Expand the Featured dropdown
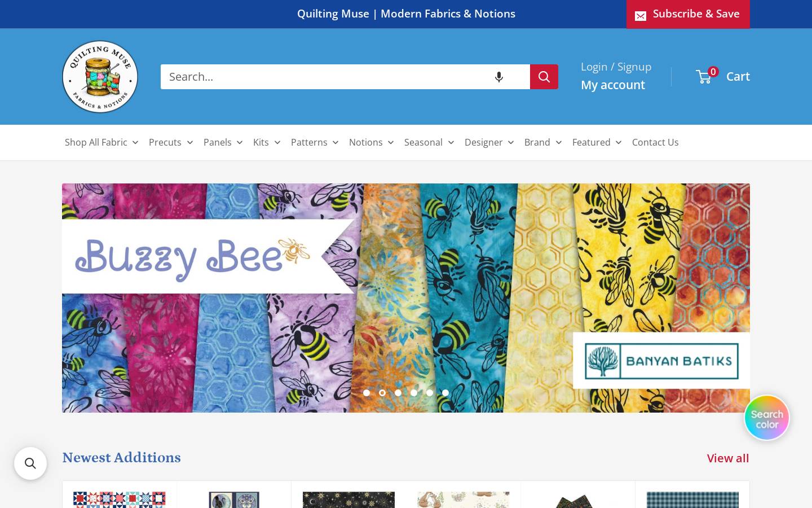 click(597, 142)
